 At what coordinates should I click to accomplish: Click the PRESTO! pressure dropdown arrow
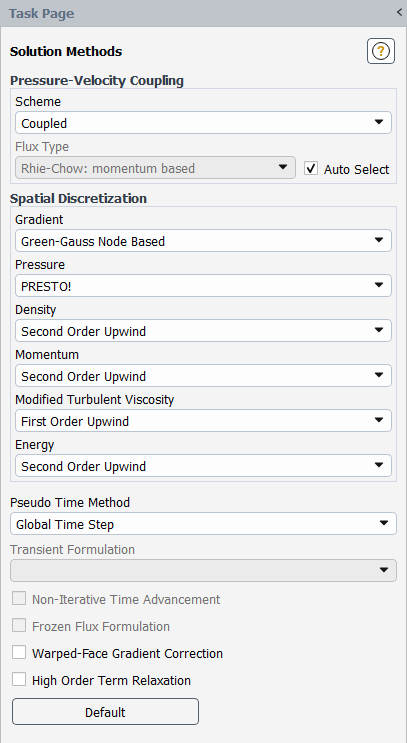(379, 285)
